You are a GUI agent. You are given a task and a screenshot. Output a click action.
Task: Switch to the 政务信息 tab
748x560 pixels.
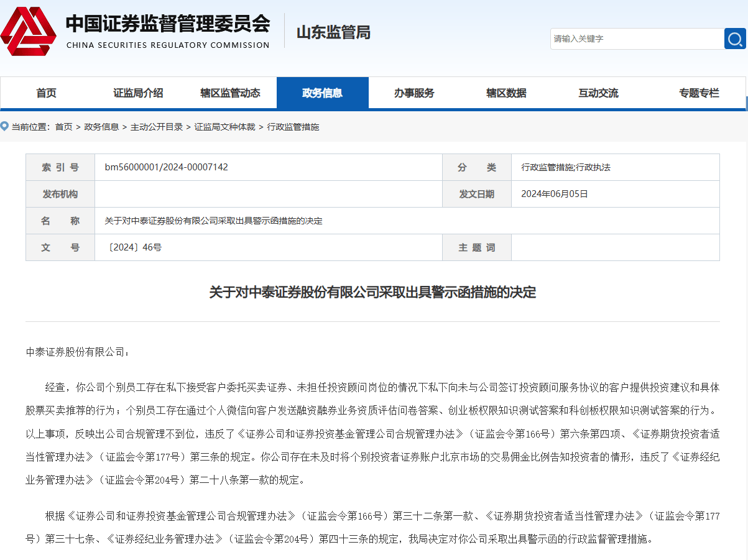click(322, 93)
